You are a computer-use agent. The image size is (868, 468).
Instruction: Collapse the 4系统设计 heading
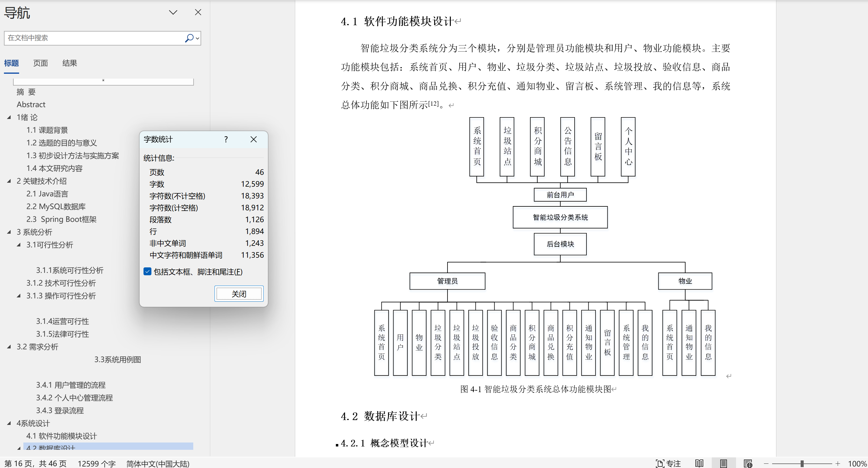9,423
